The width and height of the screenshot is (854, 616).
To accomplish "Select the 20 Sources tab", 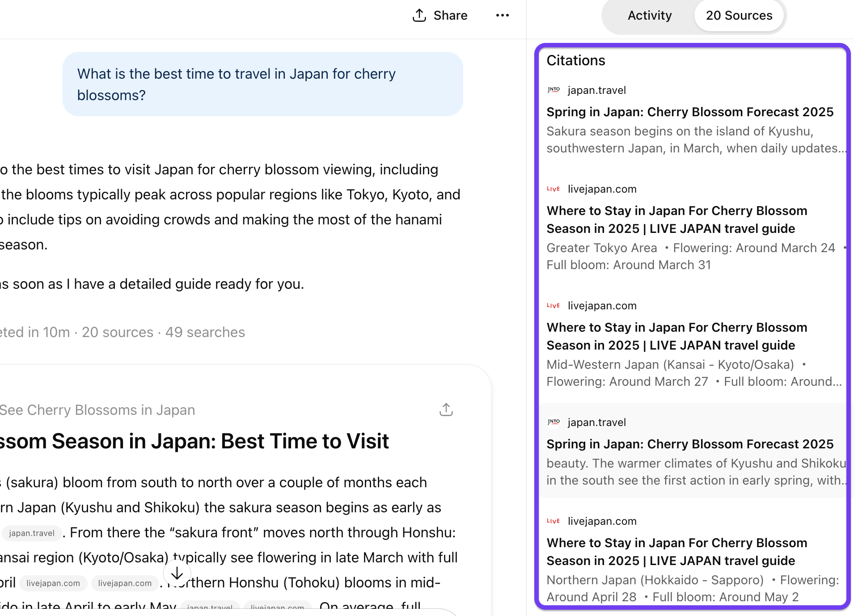I will click(739, 16).
